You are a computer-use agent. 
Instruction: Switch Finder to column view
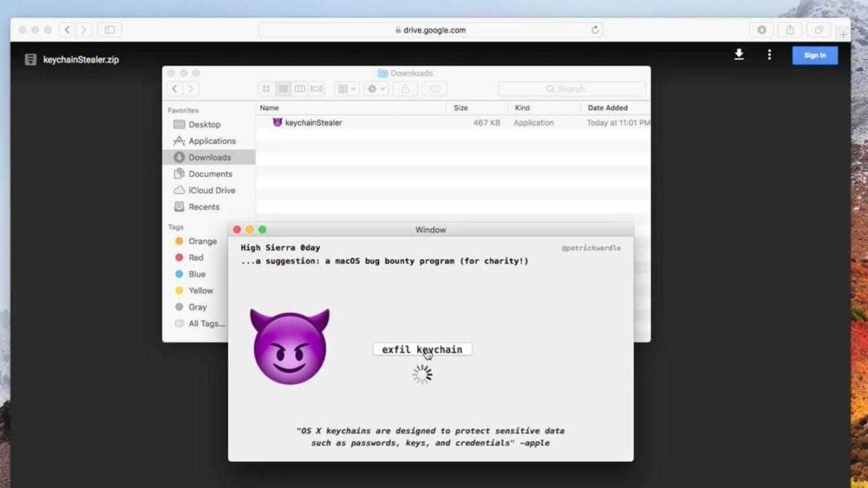pos(300,88)
